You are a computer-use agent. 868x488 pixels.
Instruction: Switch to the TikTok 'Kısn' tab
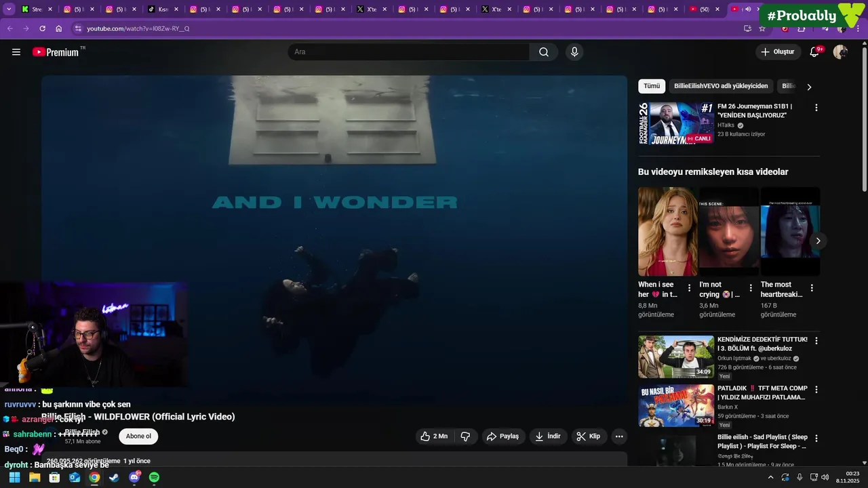pos(163,9)
